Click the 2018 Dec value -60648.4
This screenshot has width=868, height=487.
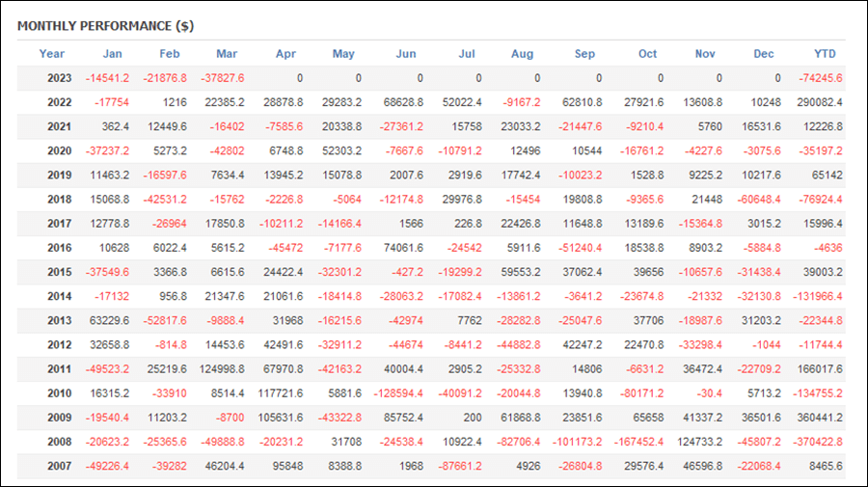[758, 200]
